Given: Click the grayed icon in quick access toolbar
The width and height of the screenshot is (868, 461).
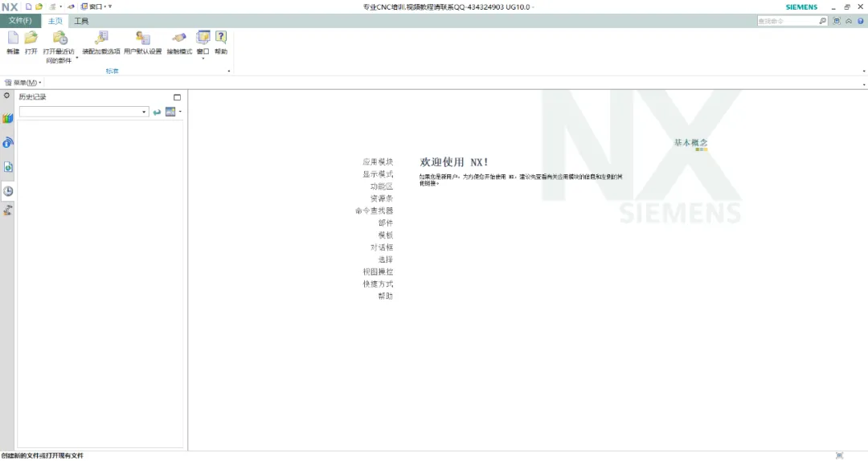Looking at the screenshot, I should [x=52, y=6].
